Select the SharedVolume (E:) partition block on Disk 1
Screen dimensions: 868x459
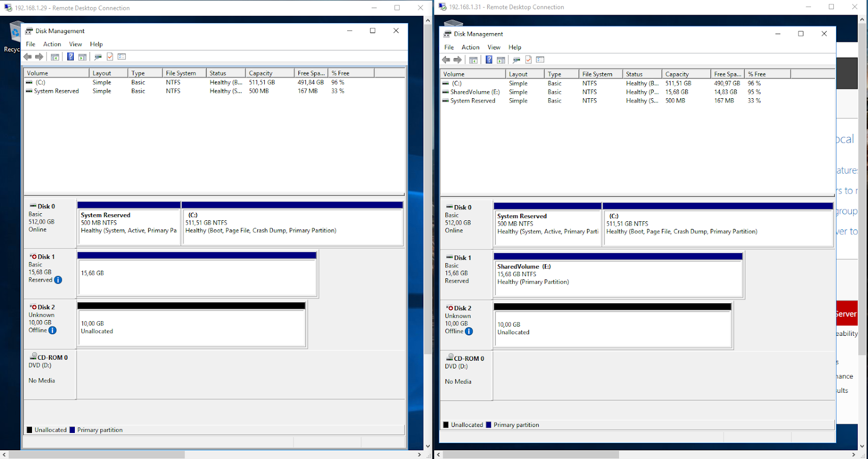pyautogui.click(x=617, y=278)
